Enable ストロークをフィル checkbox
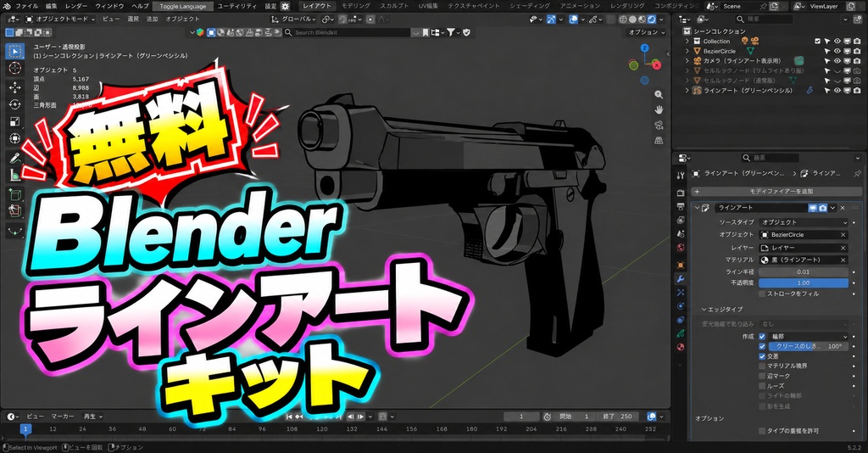Screen dimensions: 868x453 [762, 294]
